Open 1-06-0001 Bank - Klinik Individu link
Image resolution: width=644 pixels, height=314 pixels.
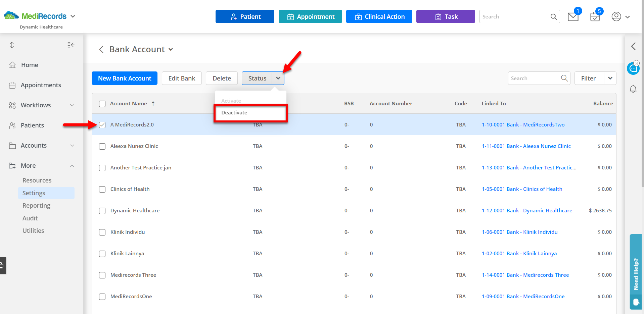(520, 232)
